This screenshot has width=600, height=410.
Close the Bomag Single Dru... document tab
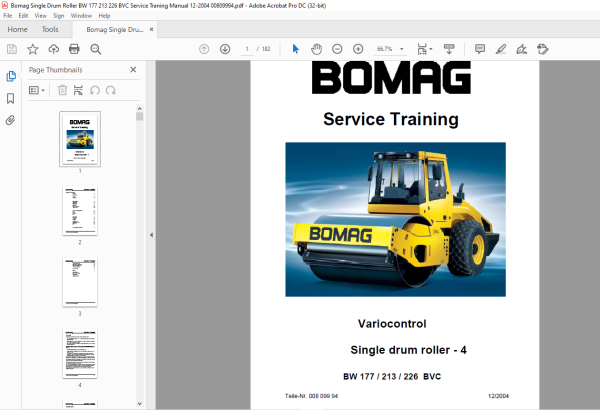pos(152,29)
